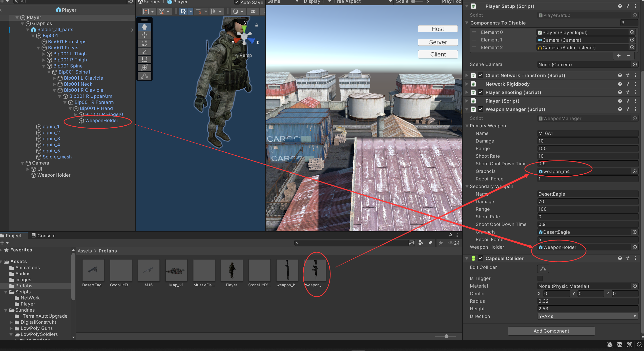This screenshot has width=644, height=351.
Task: Navigate to Assets breadcrumb
Action: pyautogui.click(x=85, y=251)
